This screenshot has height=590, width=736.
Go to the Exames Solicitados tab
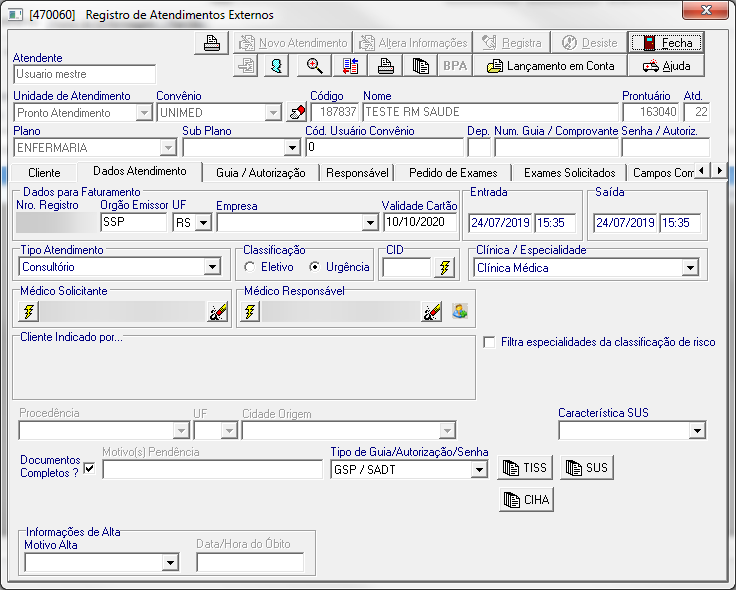569,173
